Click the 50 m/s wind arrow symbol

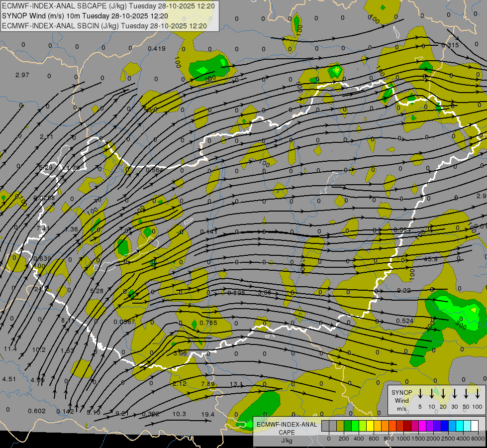click(x=466, y=393)
